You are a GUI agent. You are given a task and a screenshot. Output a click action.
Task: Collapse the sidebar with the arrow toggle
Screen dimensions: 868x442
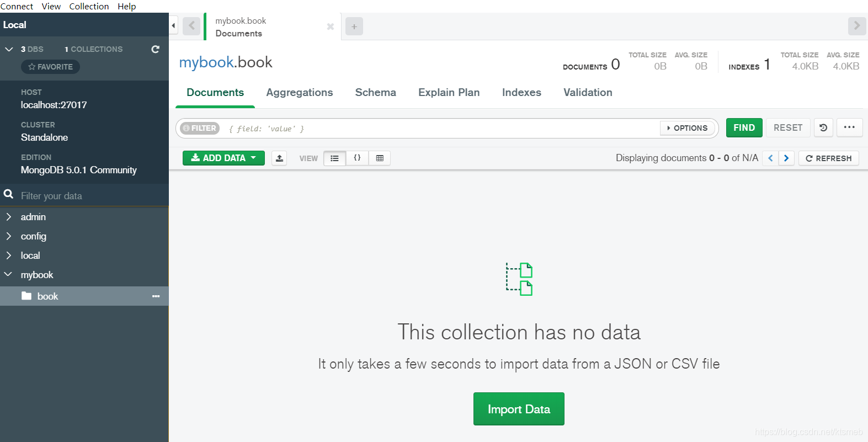173,25
